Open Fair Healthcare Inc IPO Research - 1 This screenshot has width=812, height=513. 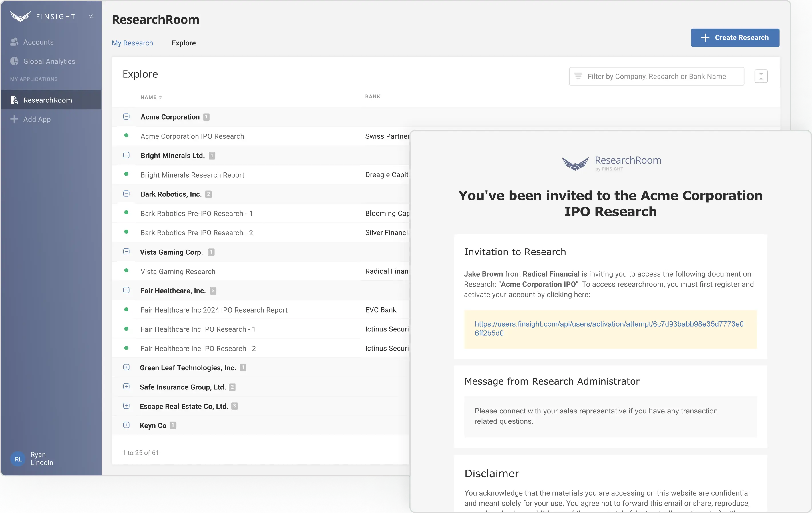[x=198, y=329]
